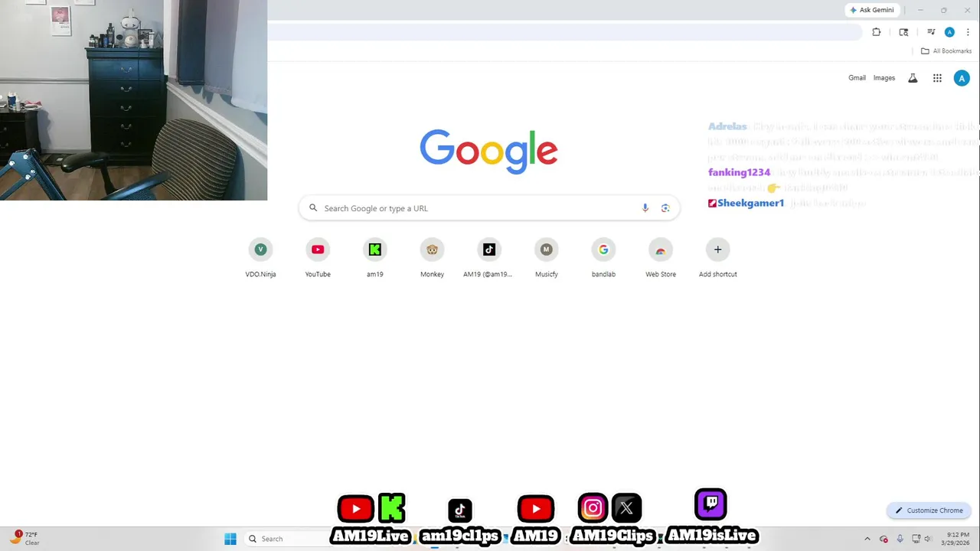
Task: Click the microphone tray icon
Action: 900,539
